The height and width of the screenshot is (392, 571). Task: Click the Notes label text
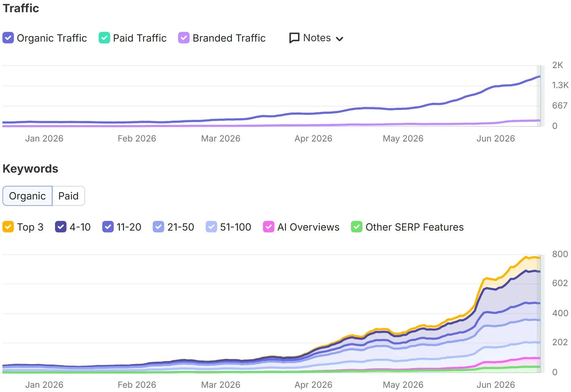(x=317, y=38)
